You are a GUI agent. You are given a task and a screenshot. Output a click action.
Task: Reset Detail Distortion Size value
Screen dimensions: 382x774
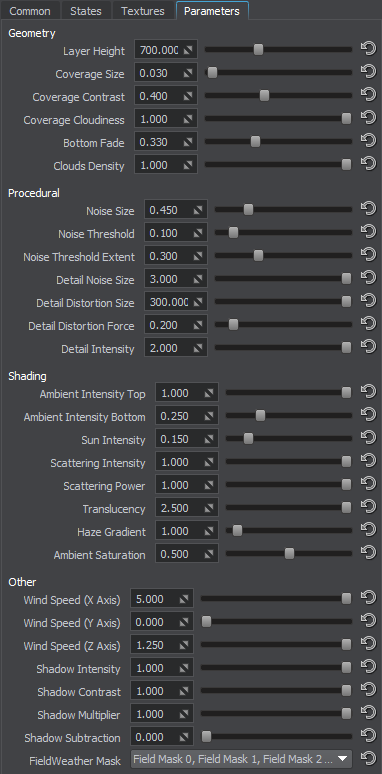(x=368, y=301)
